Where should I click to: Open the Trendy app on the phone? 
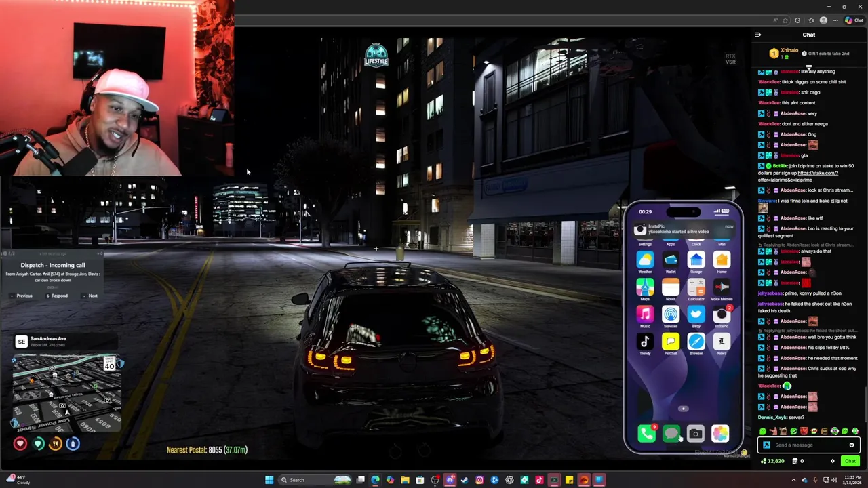pyautogui.click(x=645, y=342)
